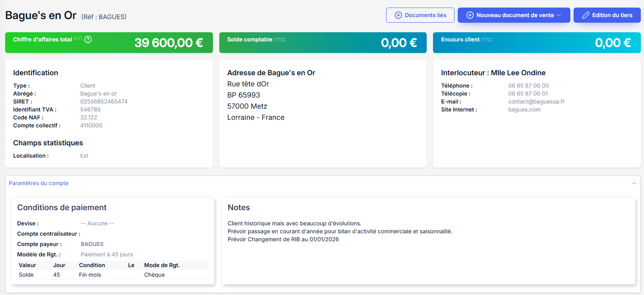Click the fax number 06 65 87 00 01
This screenshot has height=295, width=644.
528,94
